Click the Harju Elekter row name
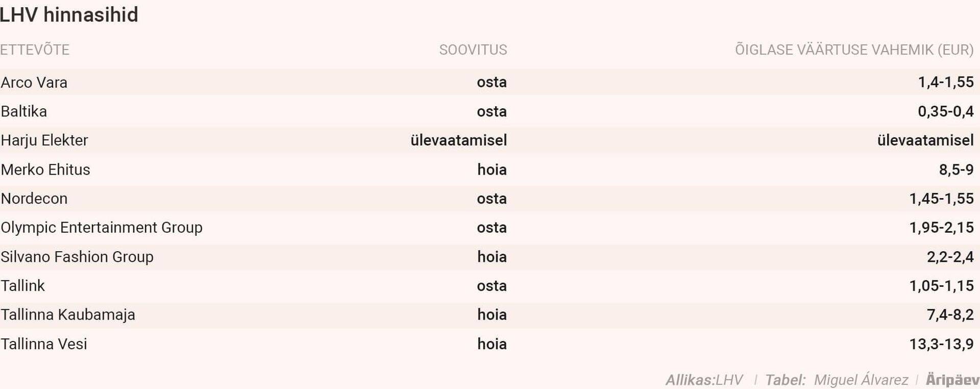980x389 pixels. pos(44,140)
